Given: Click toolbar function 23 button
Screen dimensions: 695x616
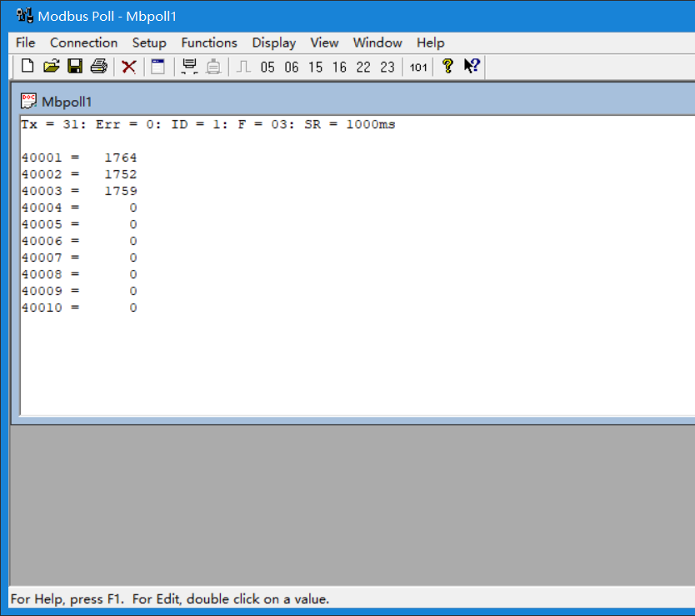Looking at the screenshot, I should click(387, 67).
